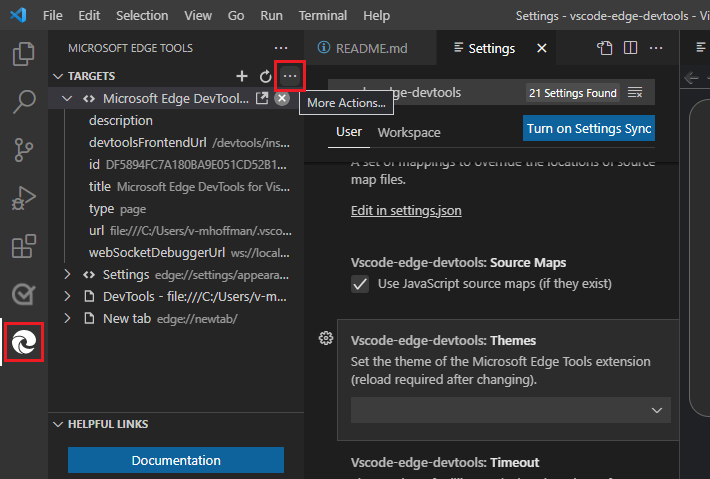Select the Workspace settings scope
Screen dimensions: 710x479
tap(409, 132)
